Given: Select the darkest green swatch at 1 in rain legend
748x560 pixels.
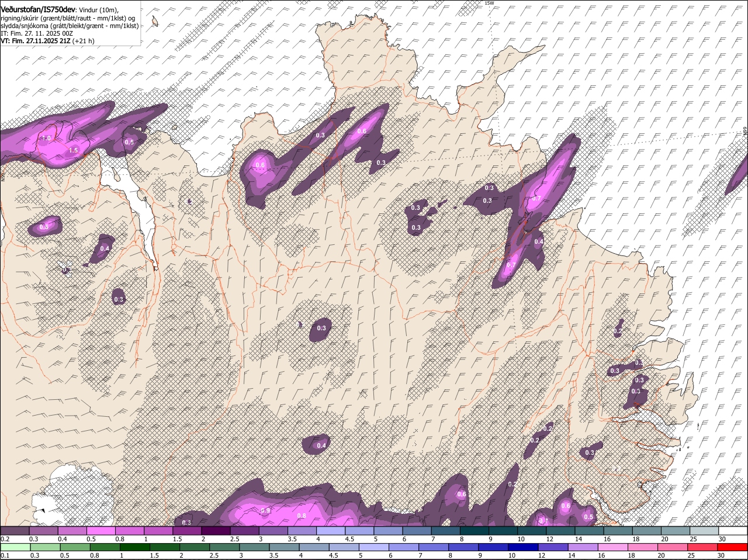Looking at the screenshot, I should point(135,547).
